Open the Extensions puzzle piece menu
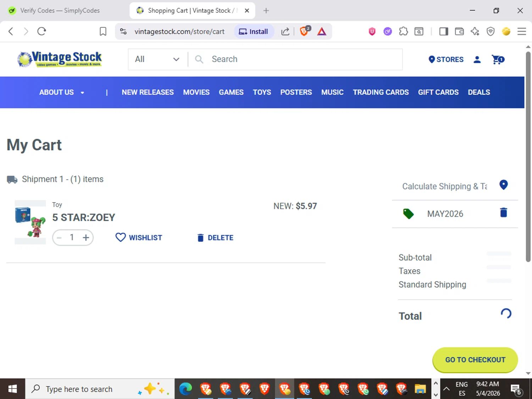 click(403, 32)
